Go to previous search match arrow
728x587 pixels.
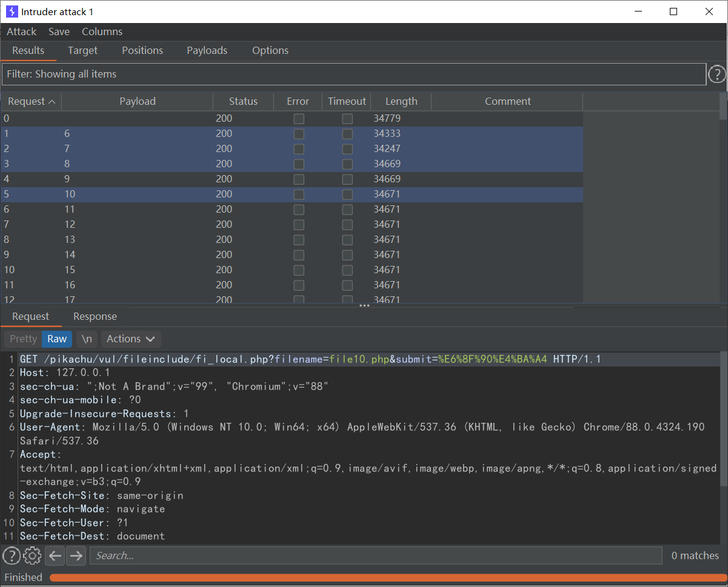click(x=55, y=555)
